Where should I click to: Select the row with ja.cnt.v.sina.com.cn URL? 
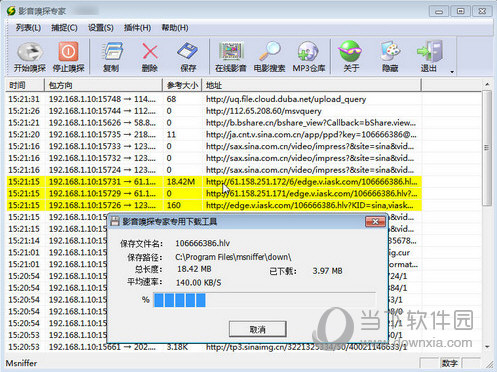(214, 134)
